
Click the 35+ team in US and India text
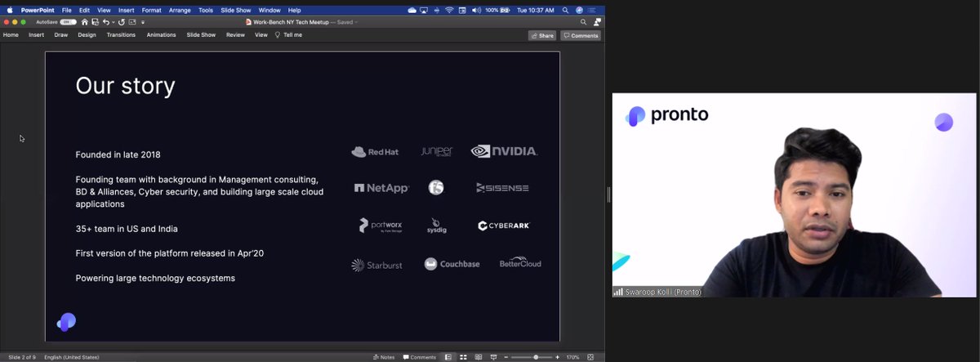point(127,229)
